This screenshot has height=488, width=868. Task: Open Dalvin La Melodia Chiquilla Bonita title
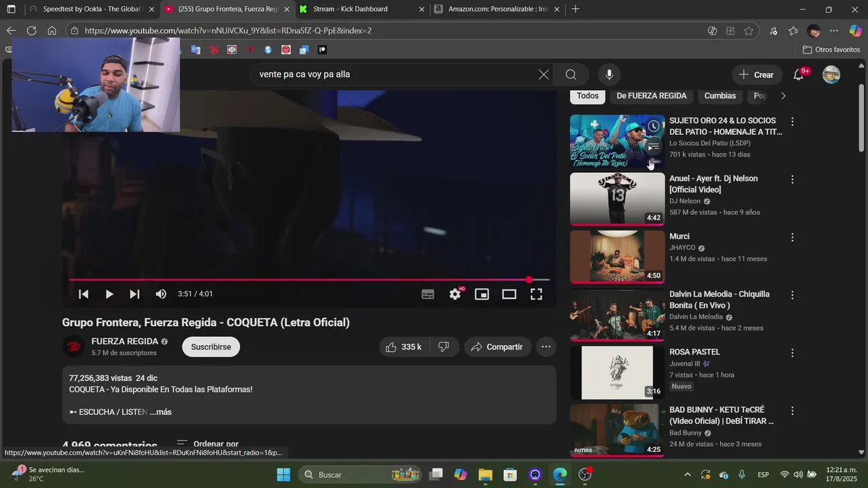(x=719, y=300)
